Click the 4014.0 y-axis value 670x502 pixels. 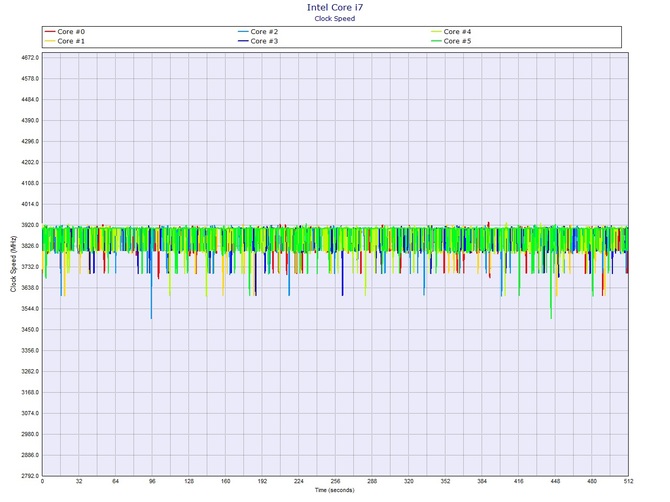(30, 204)
